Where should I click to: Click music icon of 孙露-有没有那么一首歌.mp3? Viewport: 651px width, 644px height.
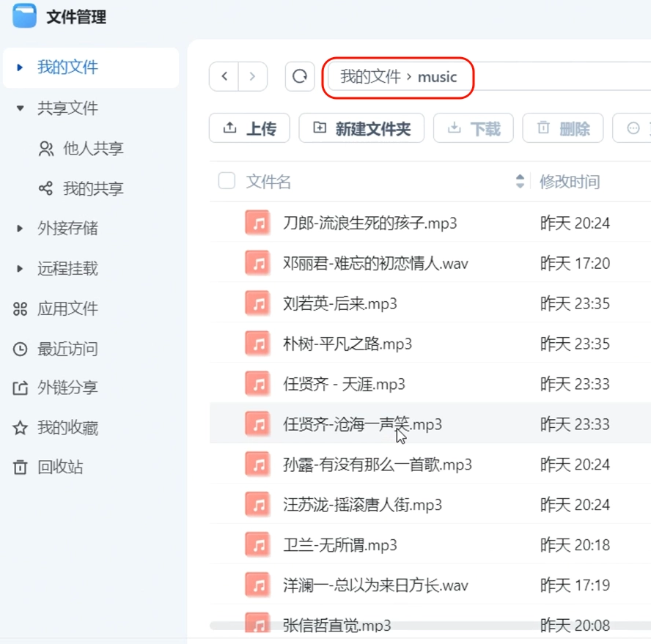258,465
